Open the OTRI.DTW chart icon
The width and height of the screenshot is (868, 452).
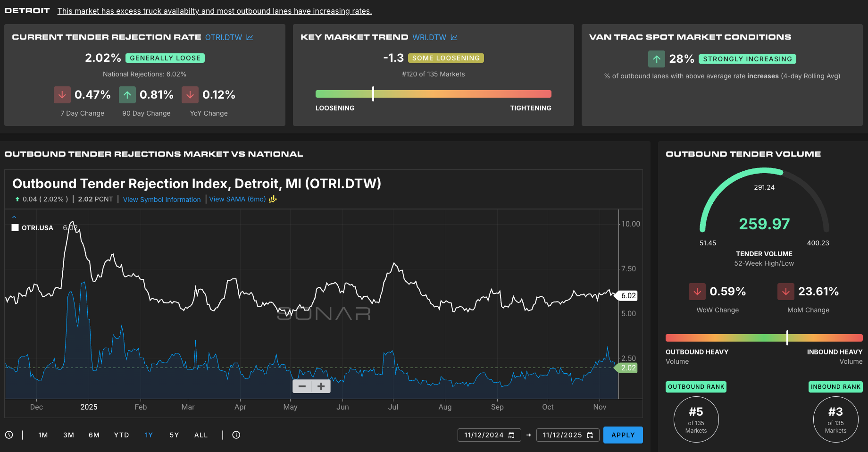pos(250,37)
